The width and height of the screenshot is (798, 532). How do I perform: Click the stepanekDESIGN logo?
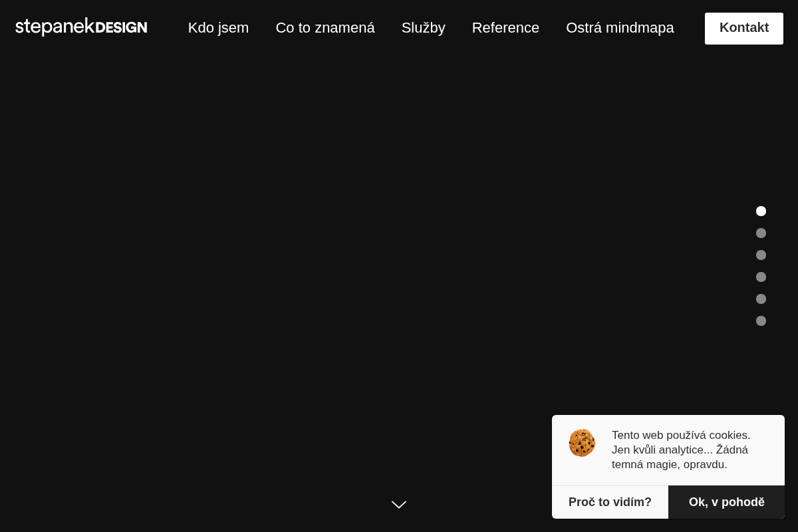[x=81, y=27]
